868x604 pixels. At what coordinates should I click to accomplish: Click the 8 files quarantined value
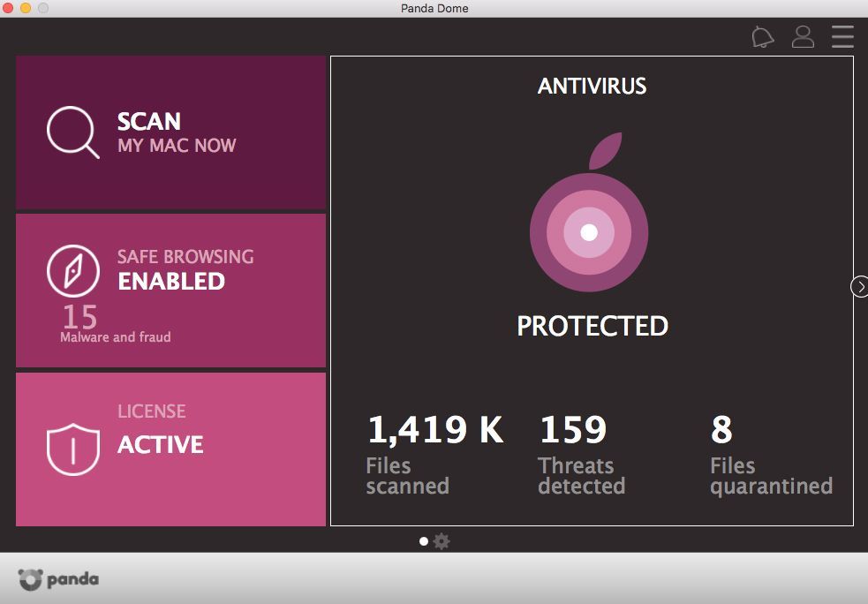(x=721, y=429)
